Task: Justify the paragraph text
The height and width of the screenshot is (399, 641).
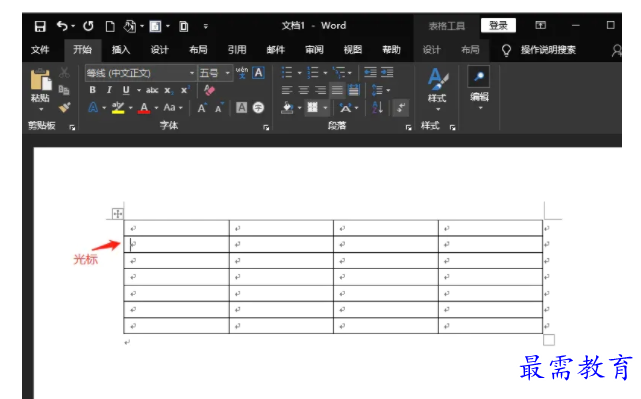Action: (x=337, y=90)
